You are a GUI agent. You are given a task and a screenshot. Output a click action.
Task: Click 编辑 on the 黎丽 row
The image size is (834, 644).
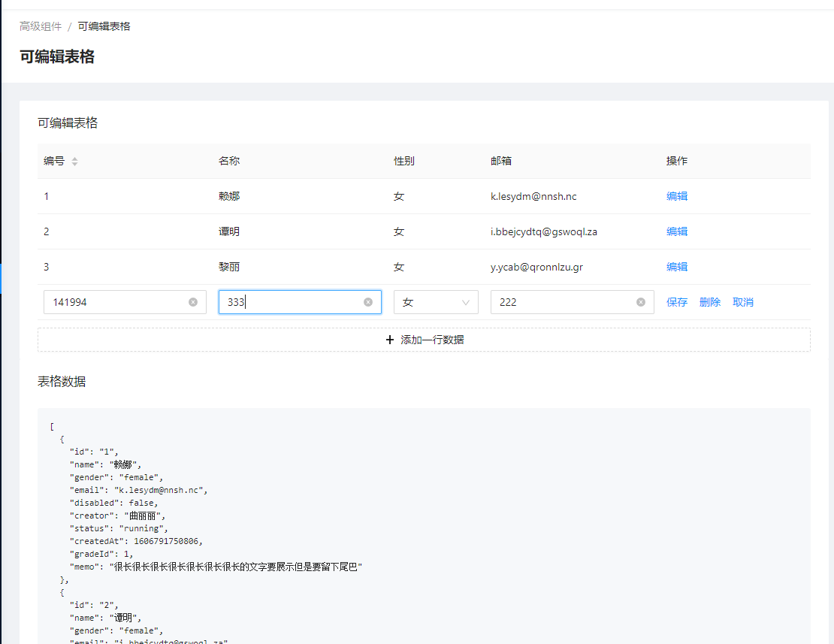pos(676,266)
